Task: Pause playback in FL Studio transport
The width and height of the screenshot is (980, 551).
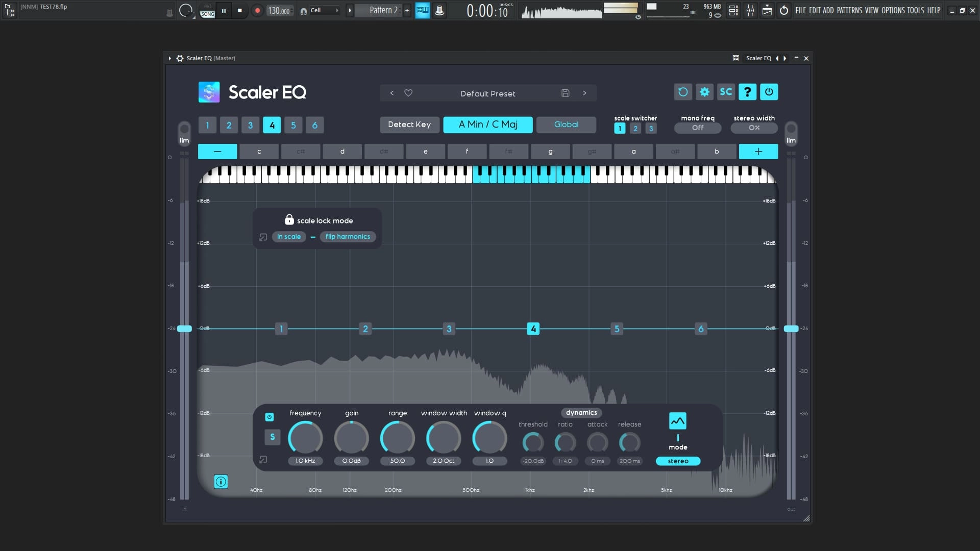Action: [x=224, y=11]
